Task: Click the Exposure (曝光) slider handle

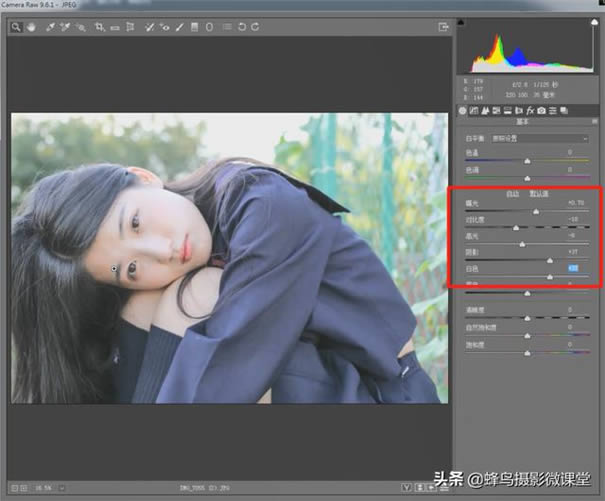Action: point(536,212)
